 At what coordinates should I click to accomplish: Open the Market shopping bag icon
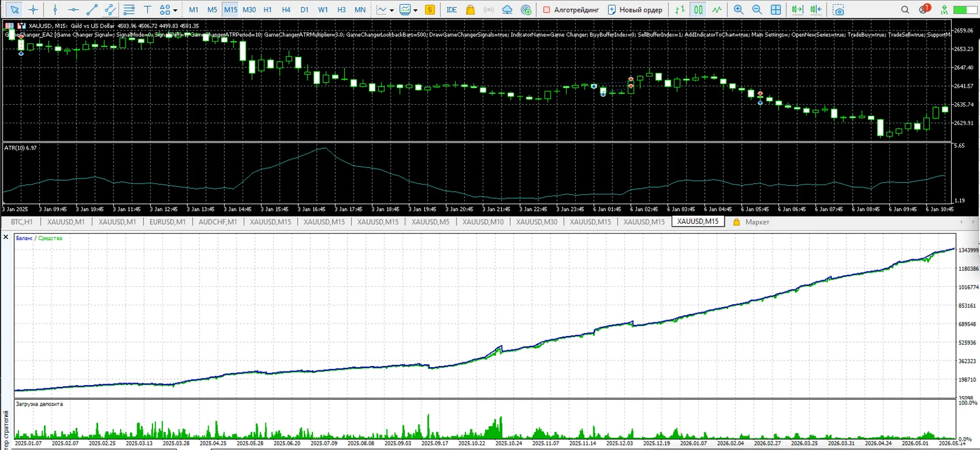click(470, 10)
